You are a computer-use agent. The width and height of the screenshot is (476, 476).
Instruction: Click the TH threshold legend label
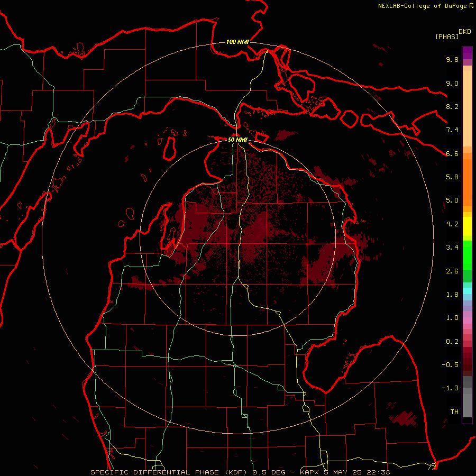tap(454, 412)
